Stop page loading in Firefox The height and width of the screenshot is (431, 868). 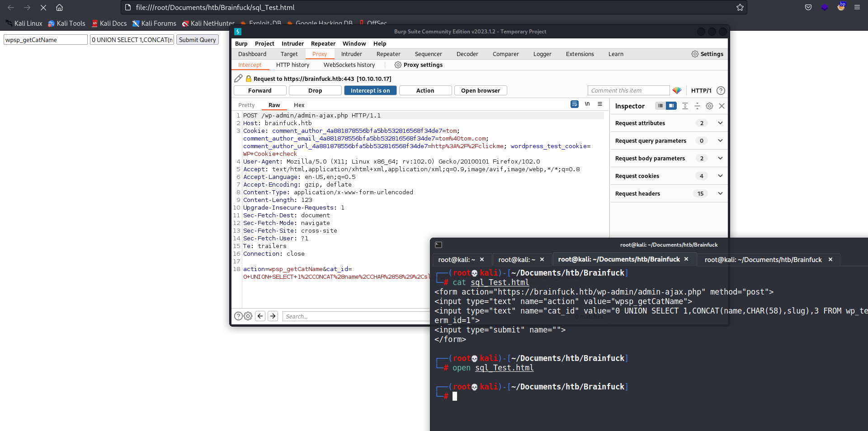tap(43, 7)
